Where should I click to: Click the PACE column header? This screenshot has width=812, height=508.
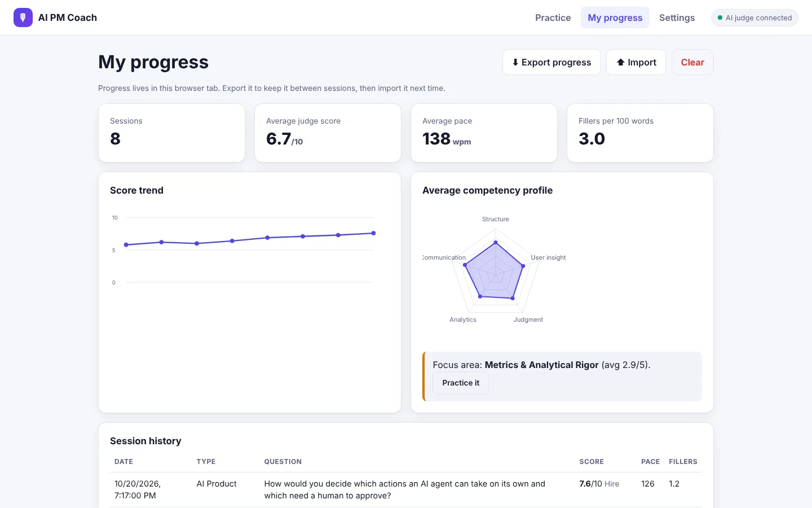[x=650, y=462]
